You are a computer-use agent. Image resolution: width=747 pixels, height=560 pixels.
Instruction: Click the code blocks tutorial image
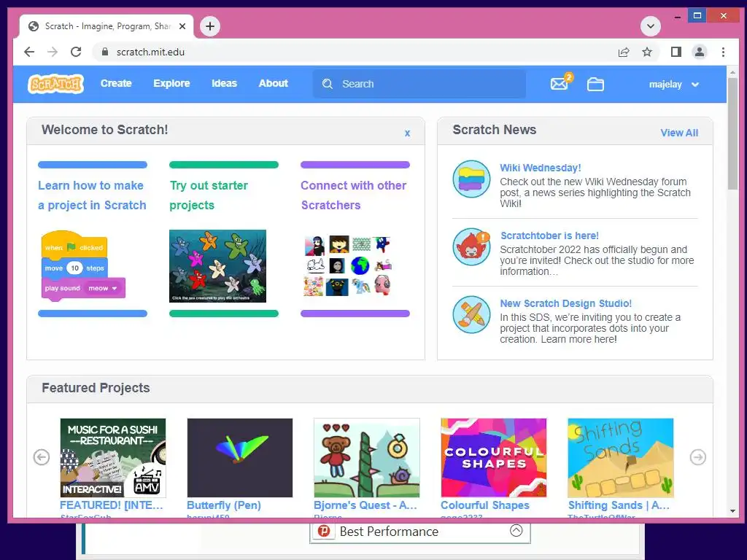tap(83, 265)
